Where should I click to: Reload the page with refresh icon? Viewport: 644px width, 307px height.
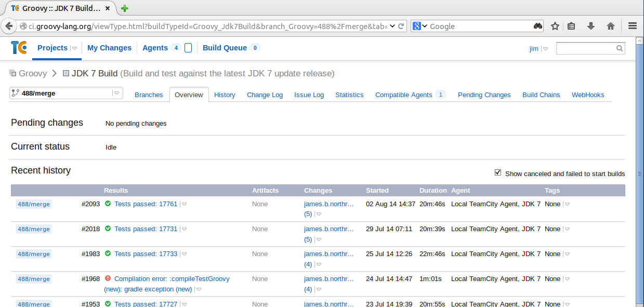(x=401, y=26)
